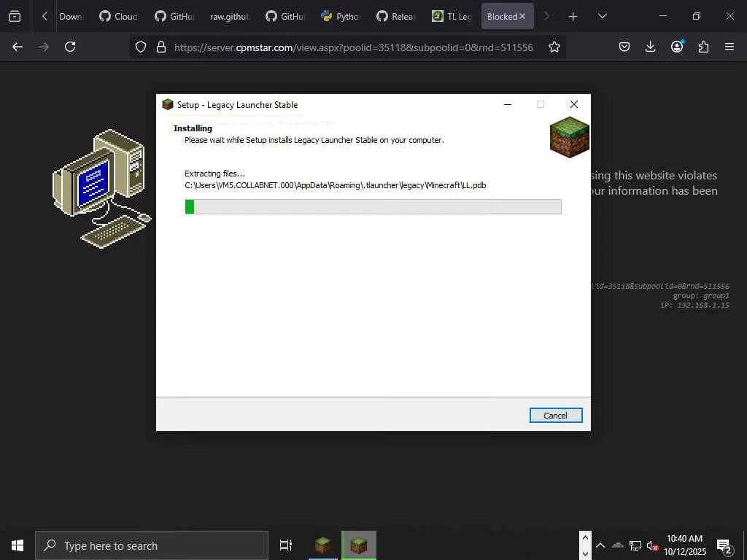Click the 'Extracting files...' status text
The image size is (747, 560).
(215, 174)
